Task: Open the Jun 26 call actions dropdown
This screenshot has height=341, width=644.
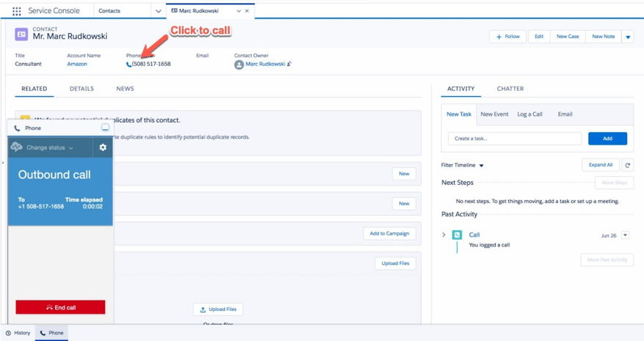Action: (x=625, y=235)
